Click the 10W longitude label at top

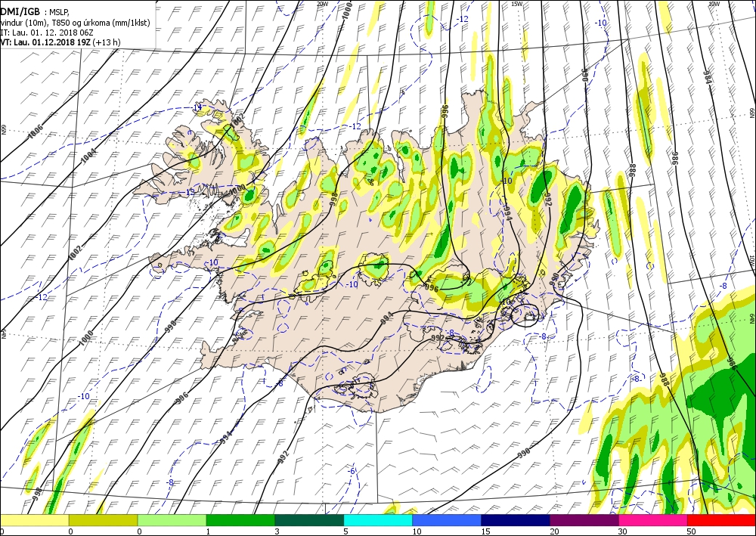click(714, 4)
